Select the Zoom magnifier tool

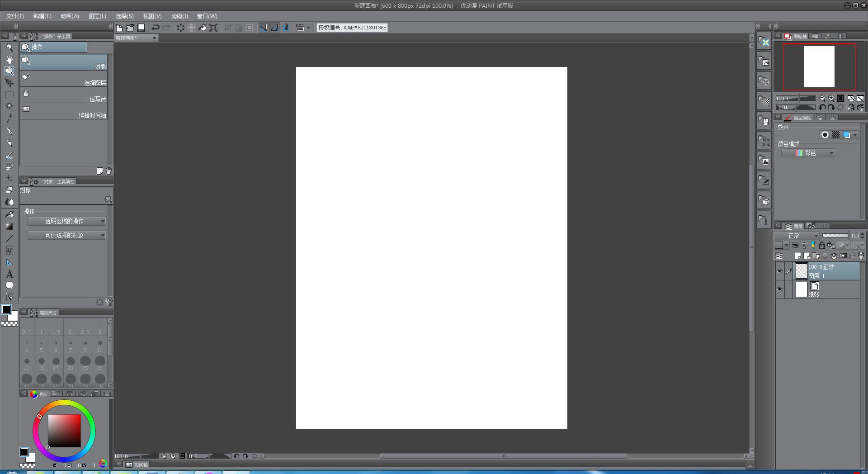(9, 47)
